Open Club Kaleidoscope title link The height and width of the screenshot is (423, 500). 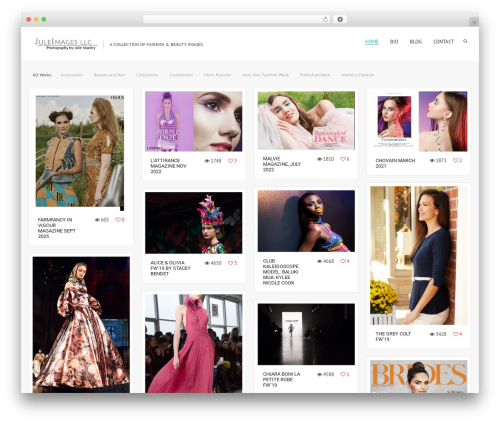[x=280, y=272]
